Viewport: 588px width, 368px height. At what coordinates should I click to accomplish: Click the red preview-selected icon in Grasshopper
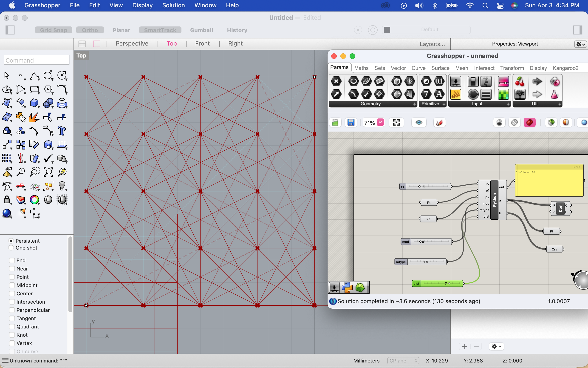point(530,122)
